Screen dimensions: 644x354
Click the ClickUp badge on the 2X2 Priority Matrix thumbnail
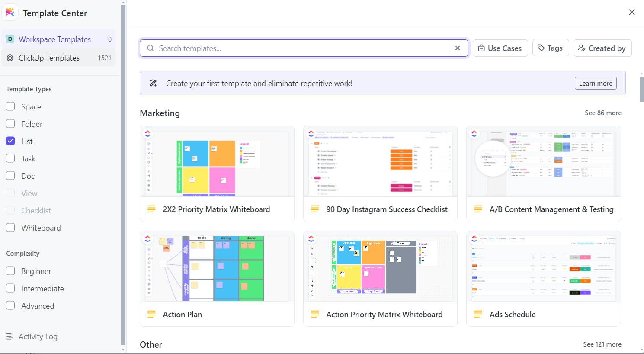(x=148, y=134)
